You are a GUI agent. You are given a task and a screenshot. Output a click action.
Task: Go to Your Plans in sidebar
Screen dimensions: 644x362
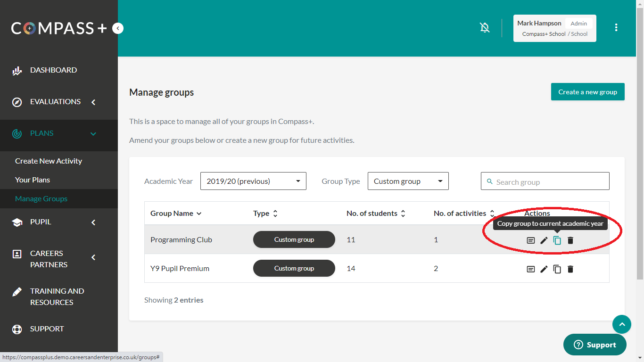[33, 180]
